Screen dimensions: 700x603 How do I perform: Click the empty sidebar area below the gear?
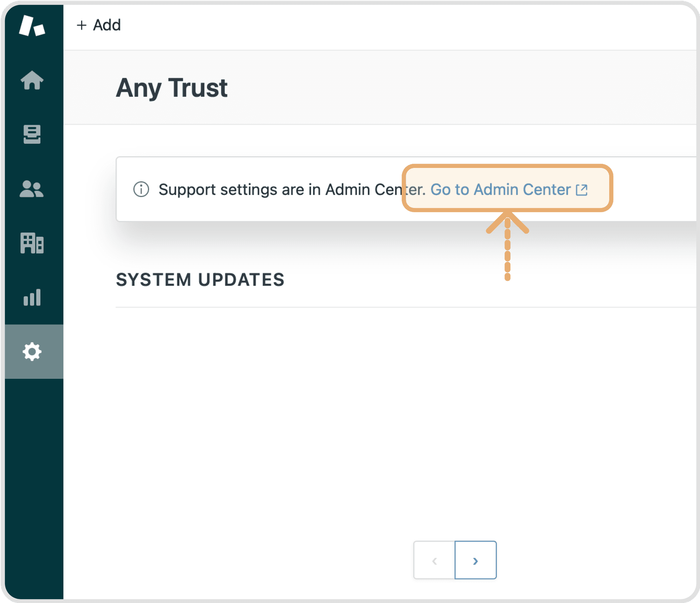click(33, 479)
